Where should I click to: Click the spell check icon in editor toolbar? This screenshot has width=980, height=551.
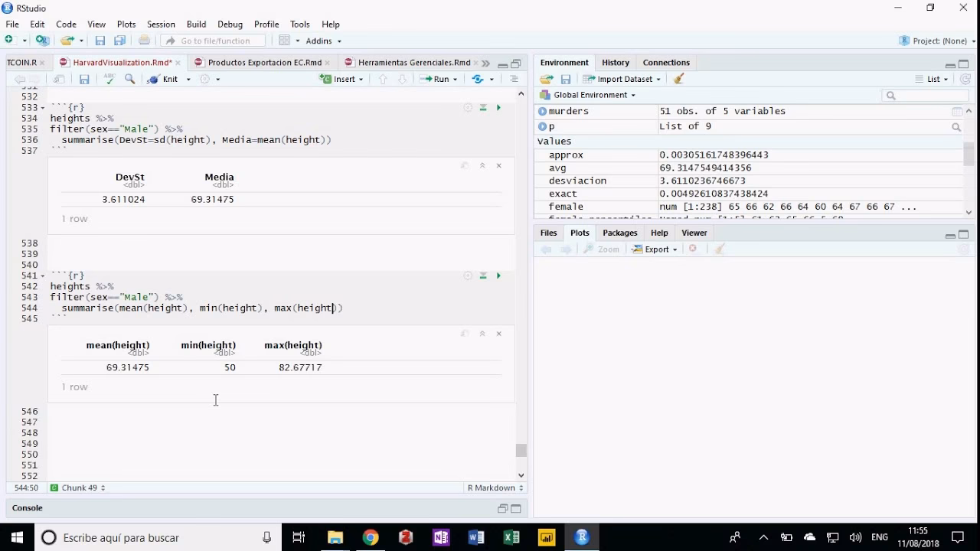(109, 79)
